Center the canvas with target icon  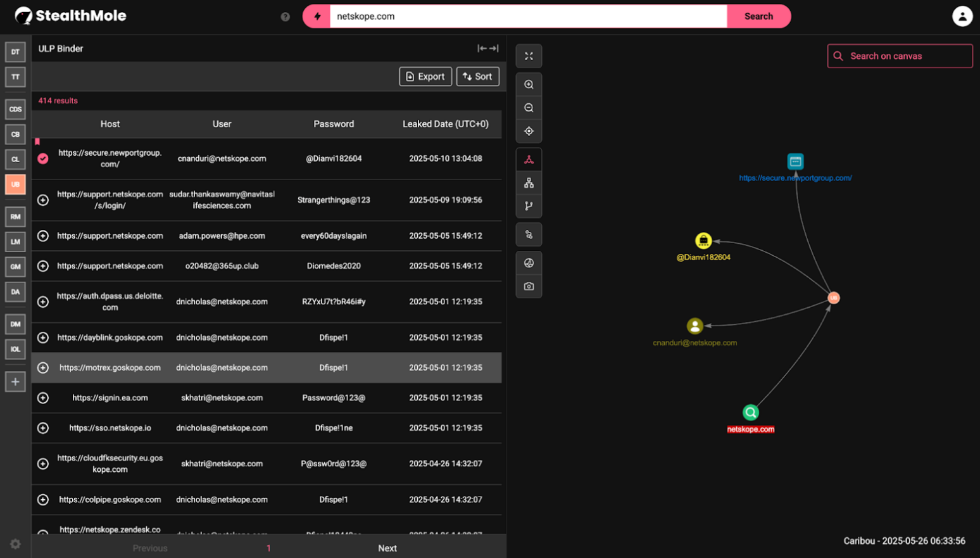tap(529, 131)
